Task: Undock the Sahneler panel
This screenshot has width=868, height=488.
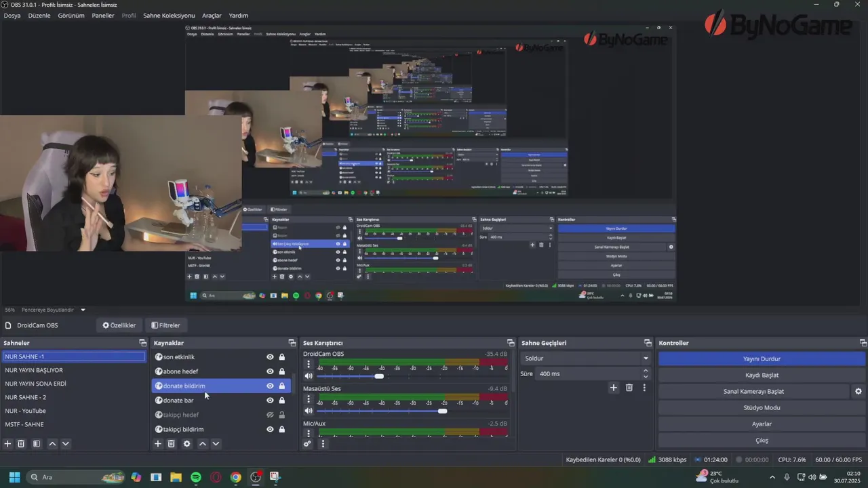Action: (142, 343)
